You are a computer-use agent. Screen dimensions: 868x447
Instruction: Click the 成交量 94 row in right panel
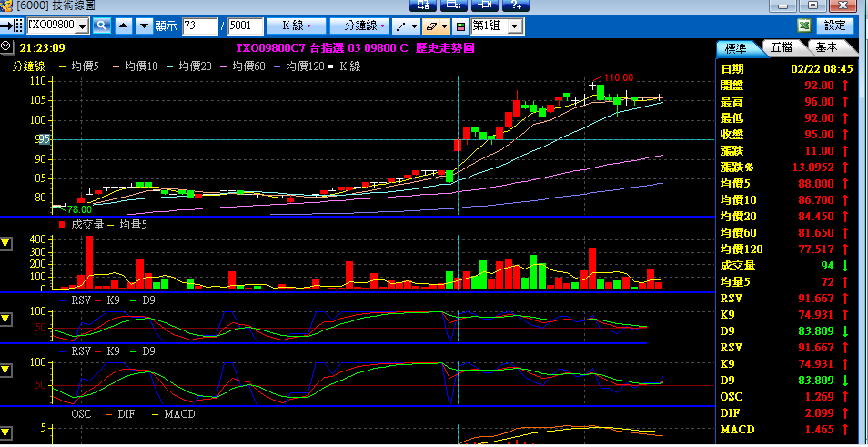coord(786,266)
